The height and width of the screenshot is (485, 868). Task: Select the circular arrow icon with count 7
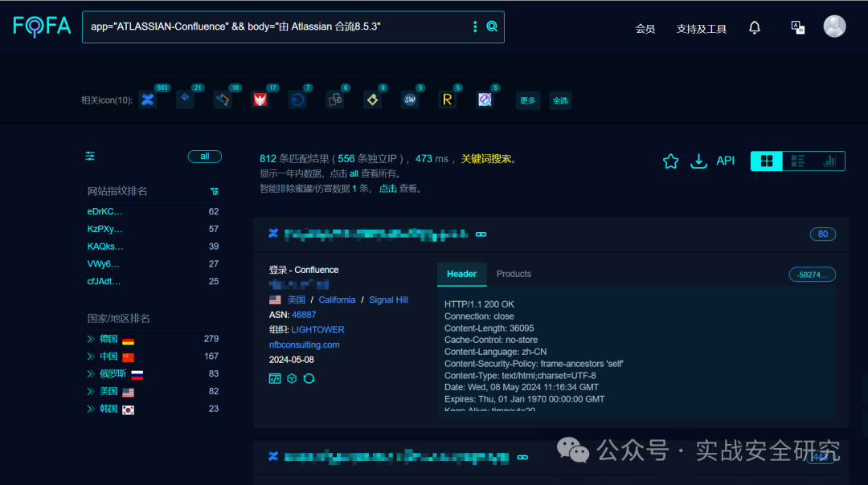click(298, 100)
